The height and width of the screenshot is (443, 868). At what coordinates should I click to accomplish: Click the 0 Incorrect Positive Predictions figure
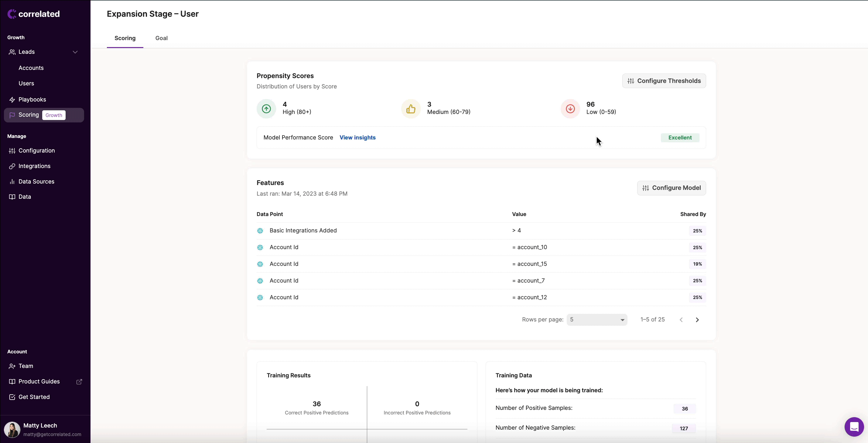[x=417, y=404]
